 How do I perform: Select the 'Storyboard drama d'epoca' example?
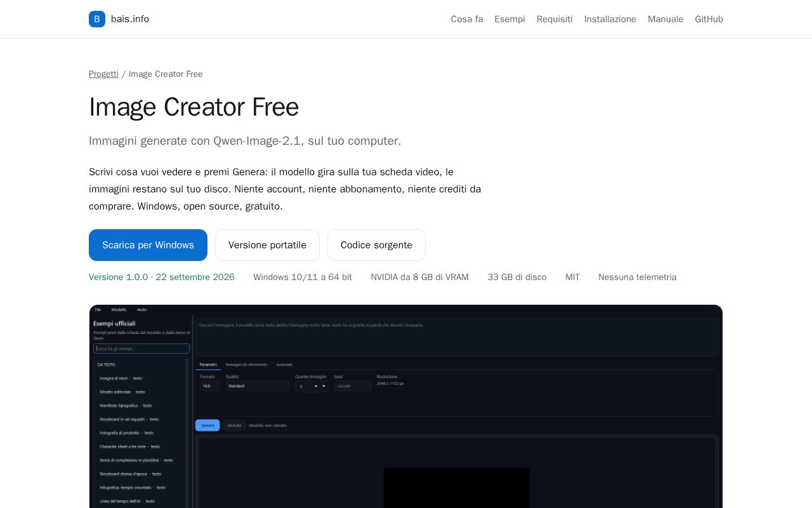(x=130, y=474)
